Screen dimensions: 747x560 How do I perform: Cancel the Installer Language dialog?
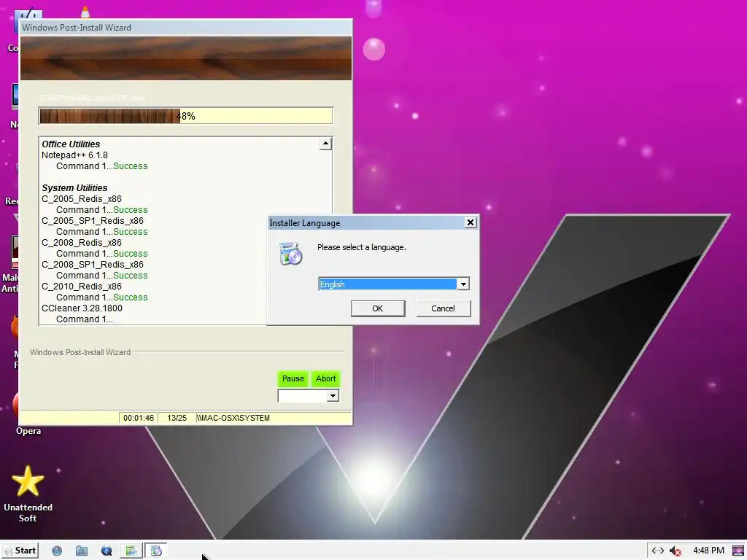[x=443, y=308]
